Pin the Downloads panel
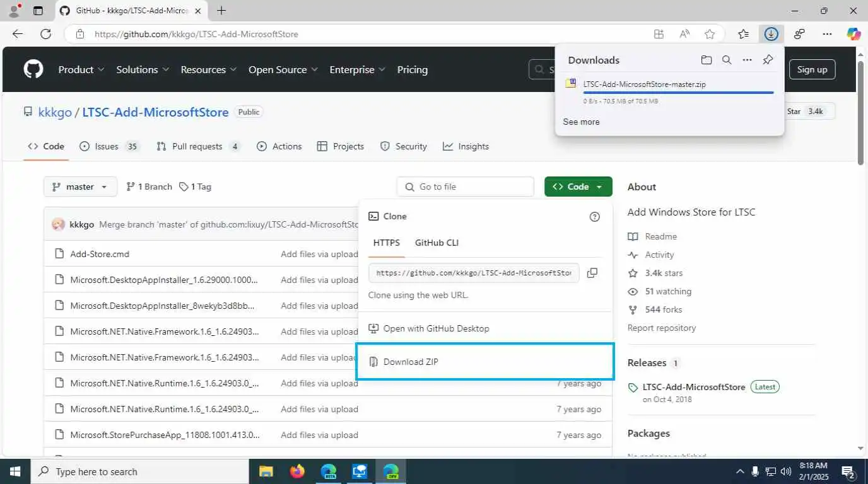This screenshot has width=868, height=484. click(768, 60)
